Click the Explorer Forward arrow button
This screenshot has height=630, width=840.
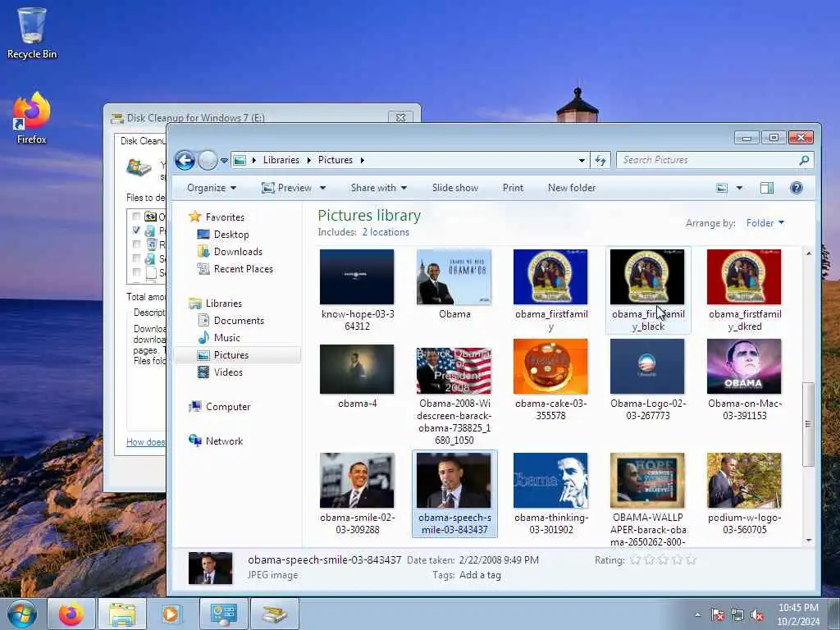208,160
